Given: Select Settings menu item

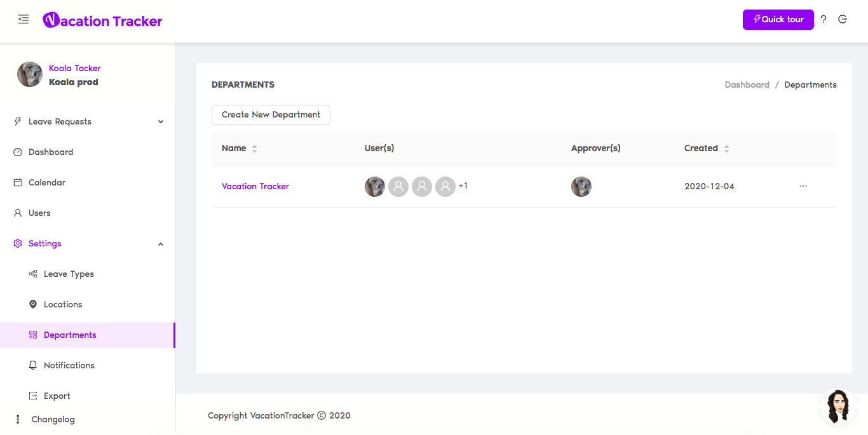Looking at the screenshot, I should coord(88,243).
